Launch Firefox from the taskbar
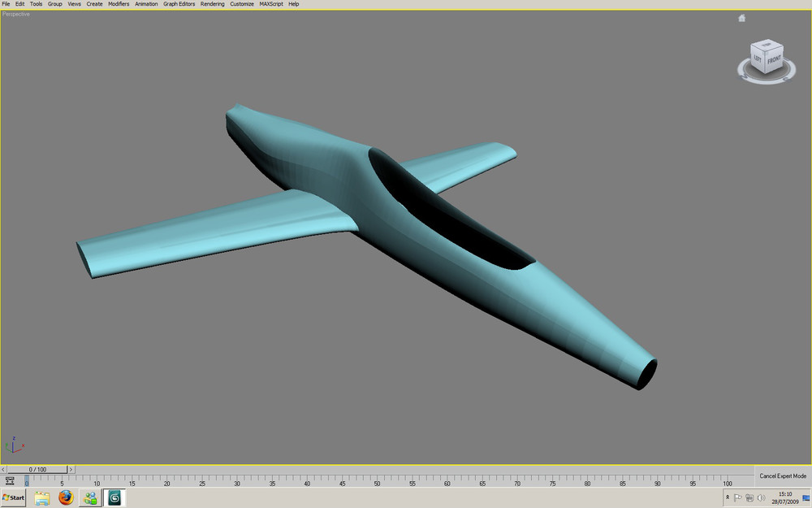 pos(66,498)
